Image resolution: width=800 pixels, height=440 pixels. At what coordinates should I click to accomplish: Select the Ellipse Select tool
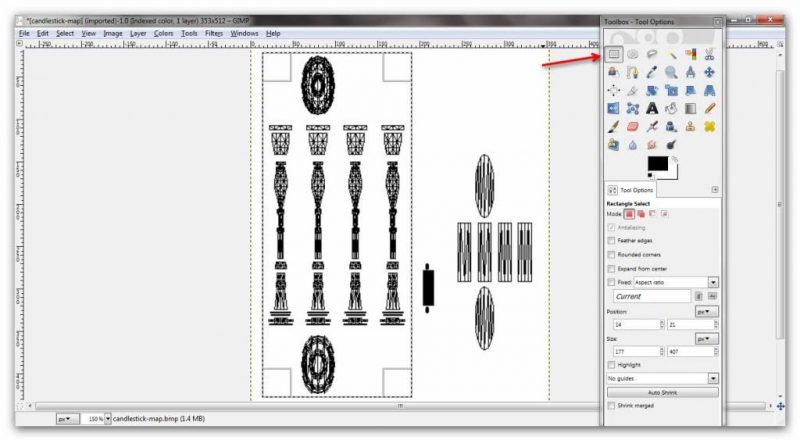pyautogui.click(x=632, y=55)
